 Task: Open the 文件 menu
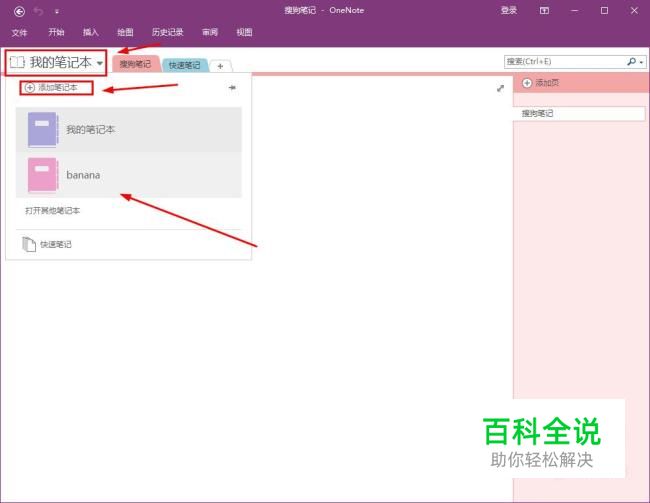coord(19,32)
